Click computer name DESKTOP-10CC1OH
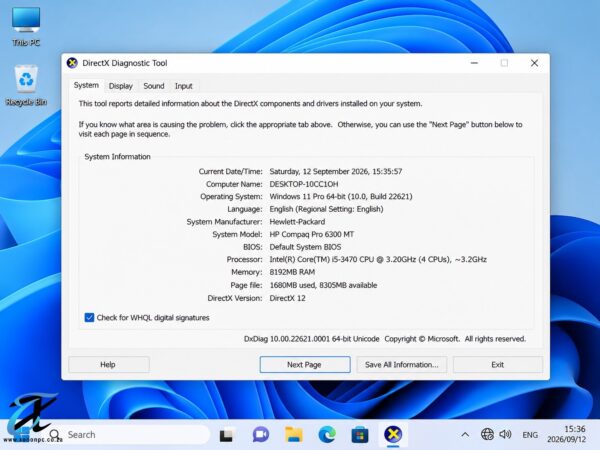600x450 pixels. [304, 184]
